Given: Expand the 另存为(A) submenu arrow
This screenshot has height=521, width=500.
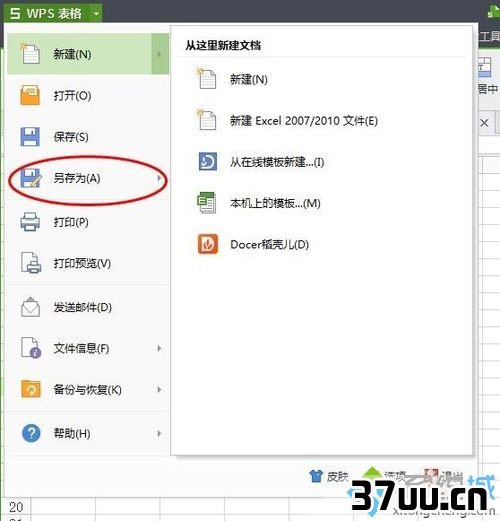Looking at the screenshot, I should 159,178.
